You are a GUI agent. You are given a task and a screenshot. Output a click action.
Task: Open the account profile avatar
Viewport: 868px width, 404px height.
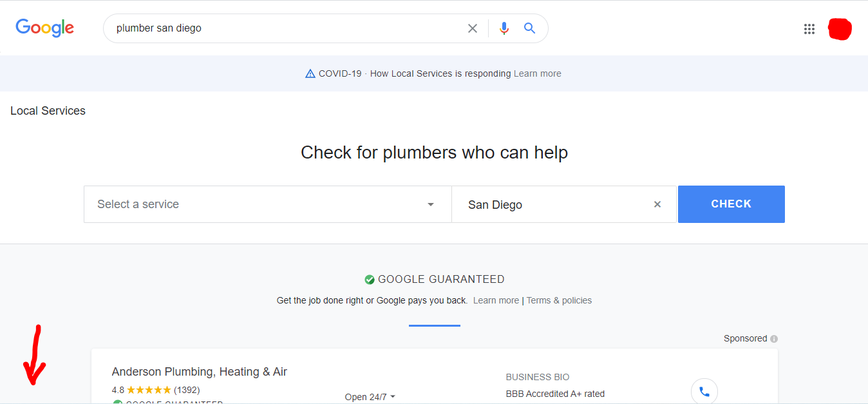pos(840,29)
